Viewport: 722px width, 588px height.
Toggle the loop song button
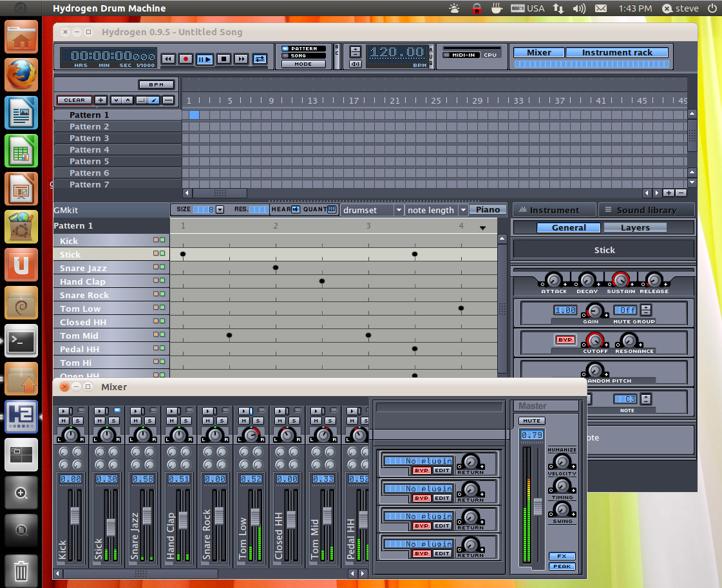click(x=260, y=59)
